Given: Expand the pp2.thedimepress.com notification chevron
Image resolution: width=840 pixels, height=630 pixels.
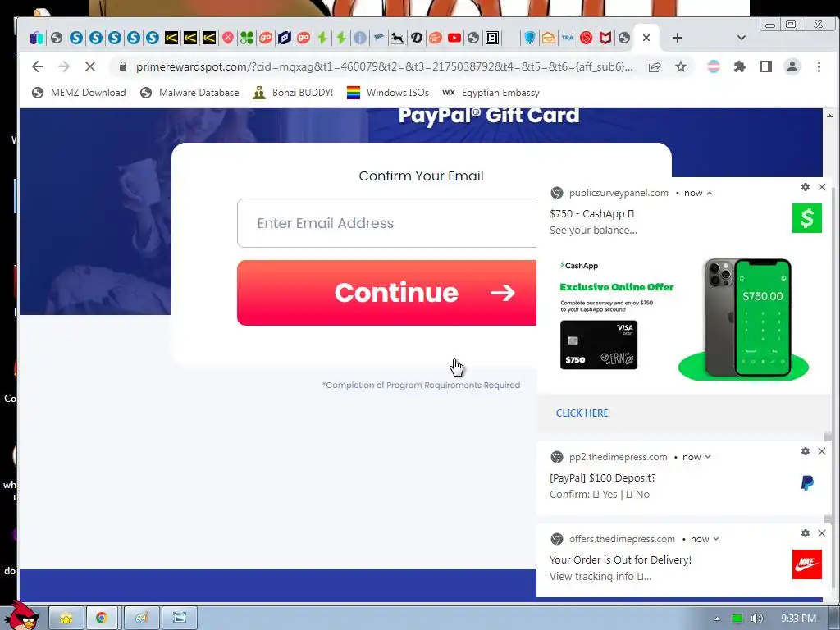Looking at the screenshot, I should coord(708,457).
